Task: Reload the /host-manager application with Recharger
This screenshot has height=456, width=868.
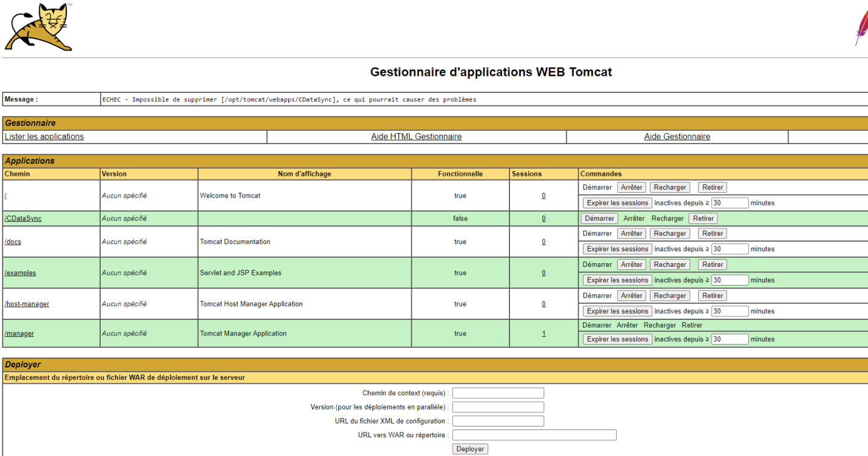Action: (670, 296)
